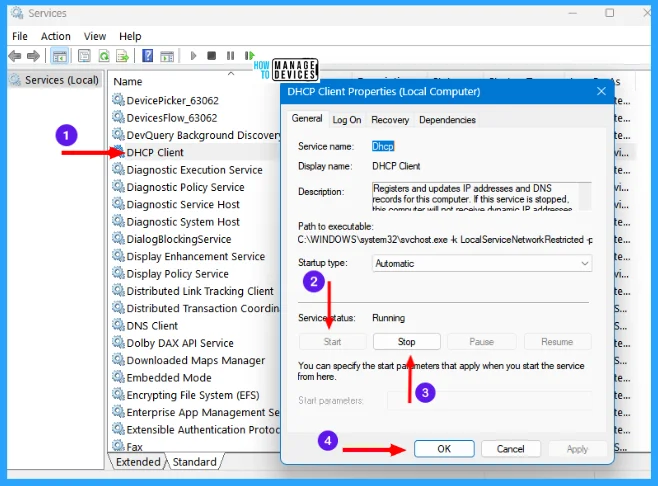The width and height of the screenshot is (658, 486).
Task: Click the Export List toolbar icon
Action: [x=123, y=56]
